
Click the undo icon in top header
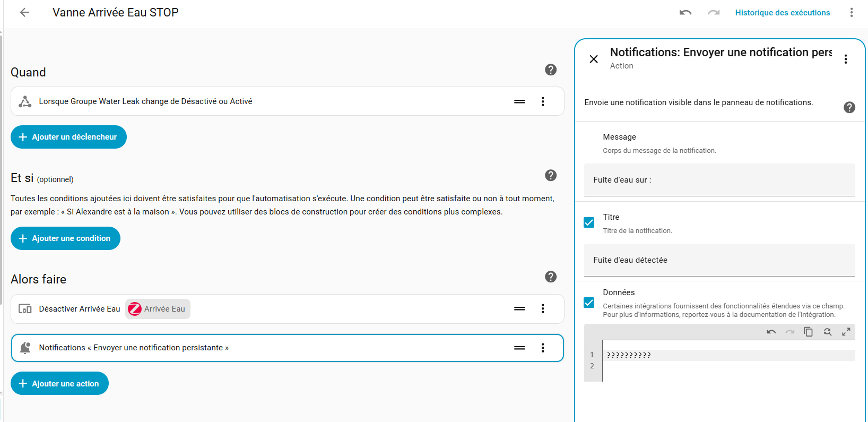point(685,13)
